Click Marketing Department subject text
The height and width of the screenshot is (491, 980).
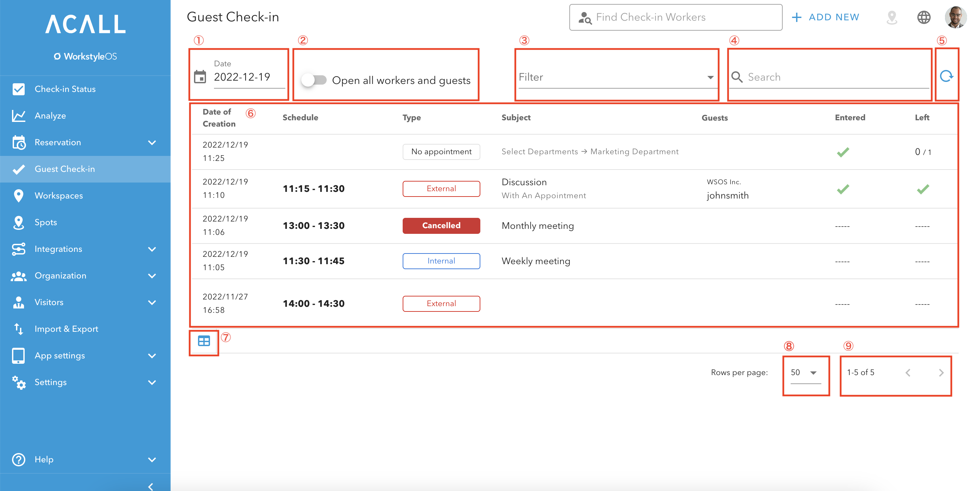[634, 152]
